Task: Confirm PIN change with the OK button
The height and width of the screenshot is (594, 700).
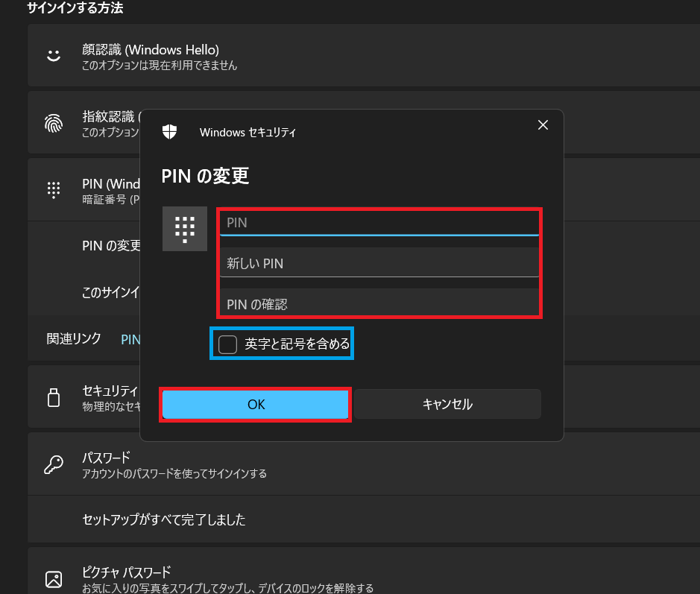Action: [255, 404]
